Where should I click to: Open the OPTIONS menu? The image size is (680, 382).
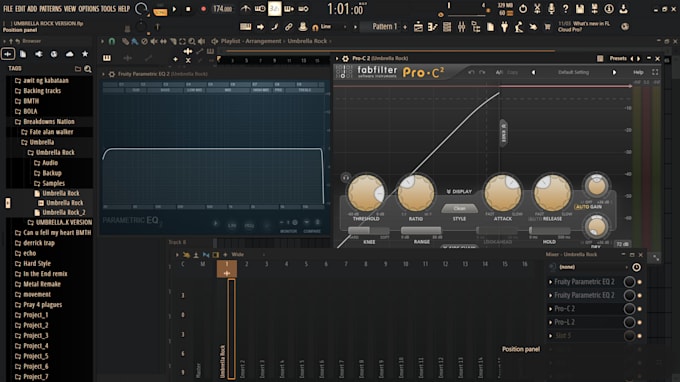coord(88,9)
